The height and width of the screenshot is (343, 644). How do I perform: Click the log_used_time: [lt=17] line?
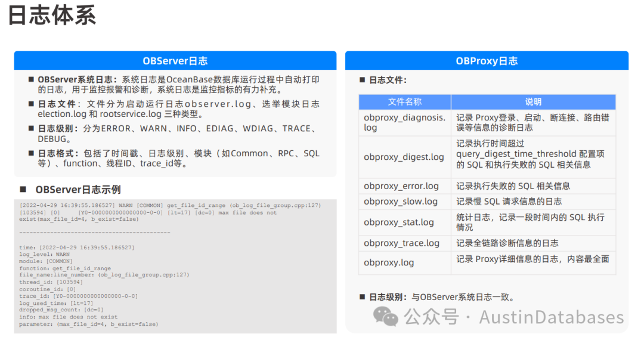point(56,303)
